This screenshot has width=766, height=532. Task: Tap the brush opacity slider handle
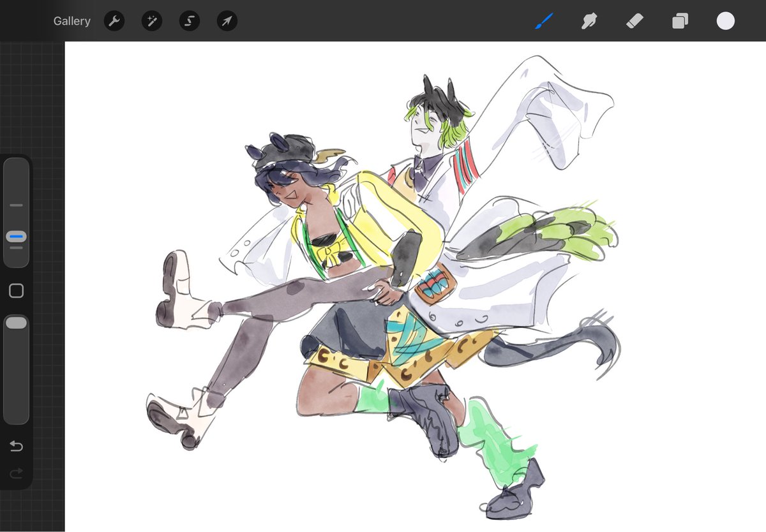tap(17, 323)
